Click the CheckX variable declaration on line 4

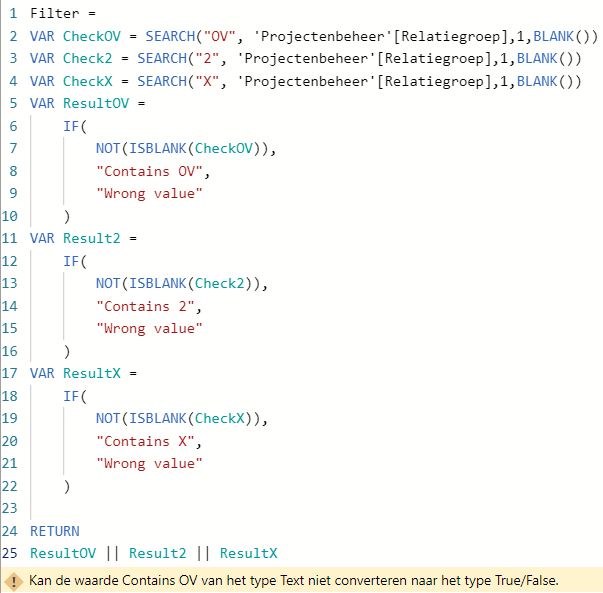click(87, 81)
